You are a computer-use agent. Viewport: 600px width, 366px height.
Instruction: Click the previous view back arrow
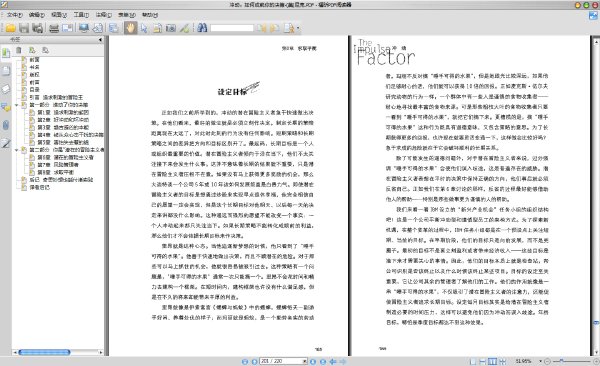tap(333, 361)
